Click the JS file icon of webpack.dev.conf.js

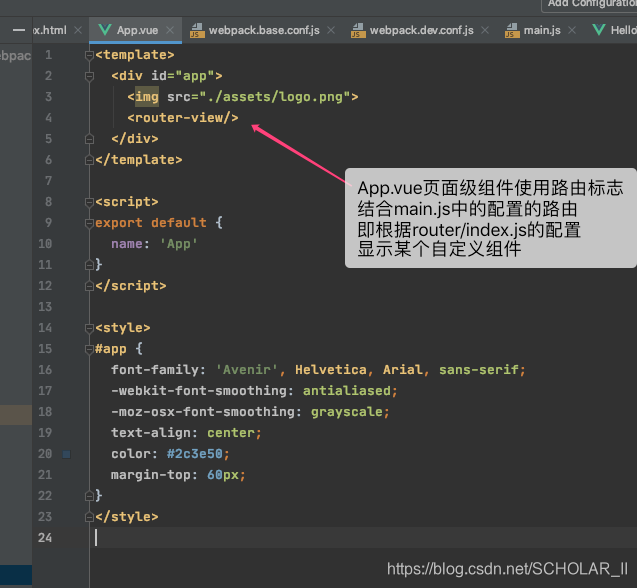pyautogui.click(x=358, y=30)
